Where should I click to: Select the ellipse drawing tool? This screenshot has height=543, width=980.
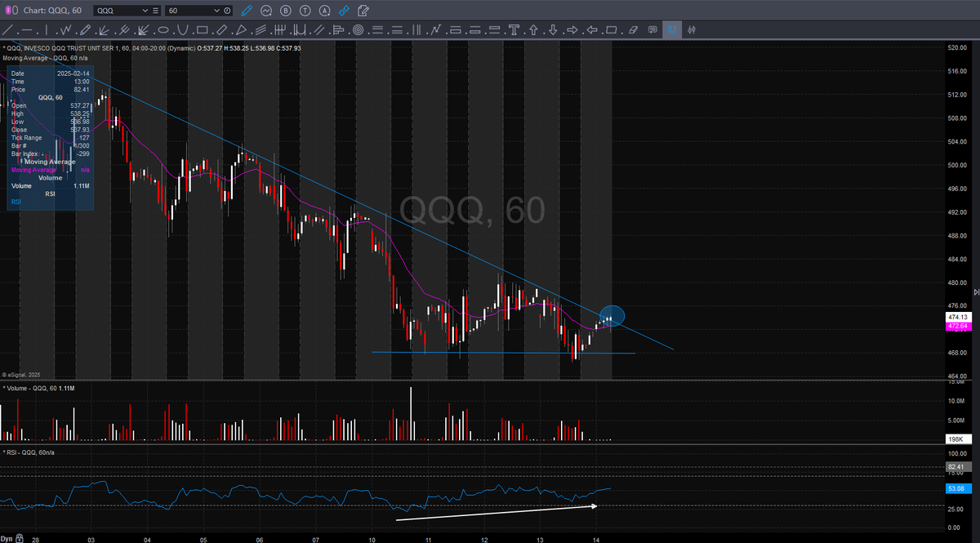[163, 30]
